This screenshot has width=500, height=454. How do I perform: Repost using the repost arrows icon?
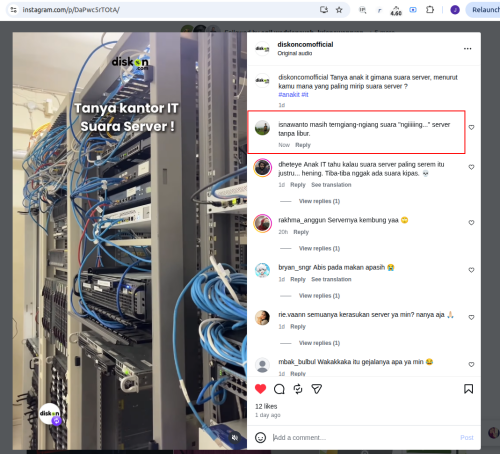pos(298,389)
